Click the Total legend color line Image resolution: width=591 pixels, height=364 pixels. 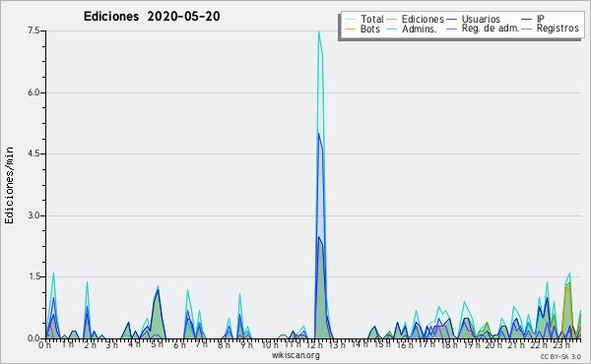point(350,20)
